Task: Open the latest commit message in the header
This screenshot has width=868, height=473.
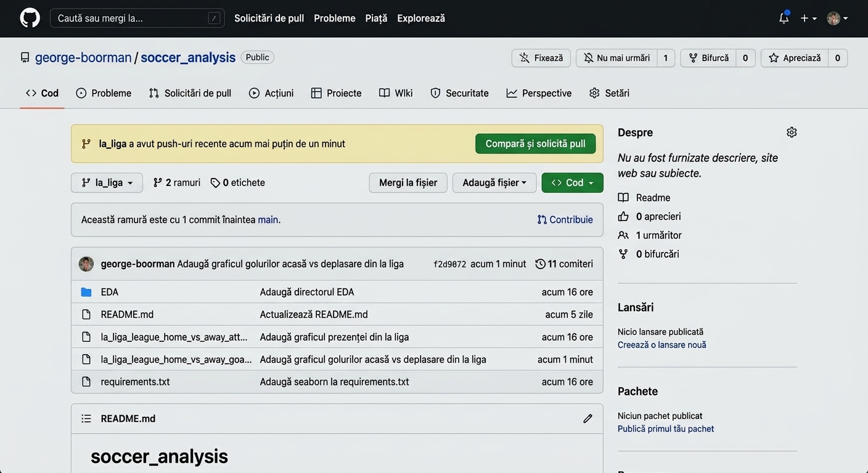Action: 290,264
